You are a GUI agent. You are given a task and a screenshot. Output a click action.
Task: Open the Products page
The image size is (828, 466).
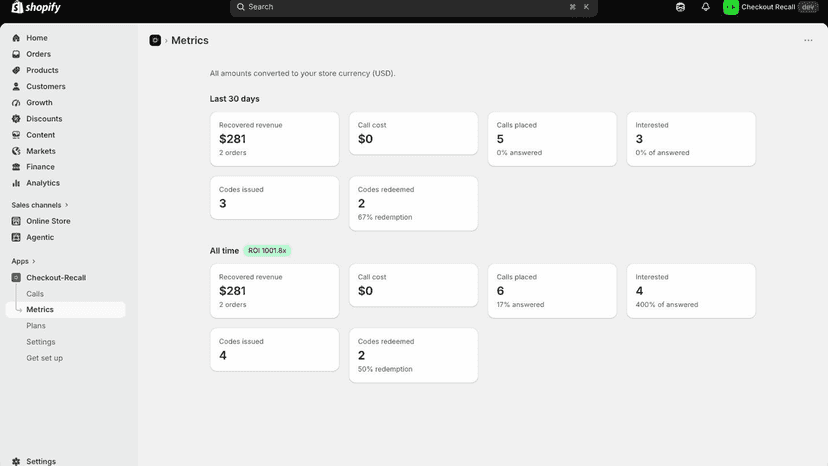(x=42, y=70)
